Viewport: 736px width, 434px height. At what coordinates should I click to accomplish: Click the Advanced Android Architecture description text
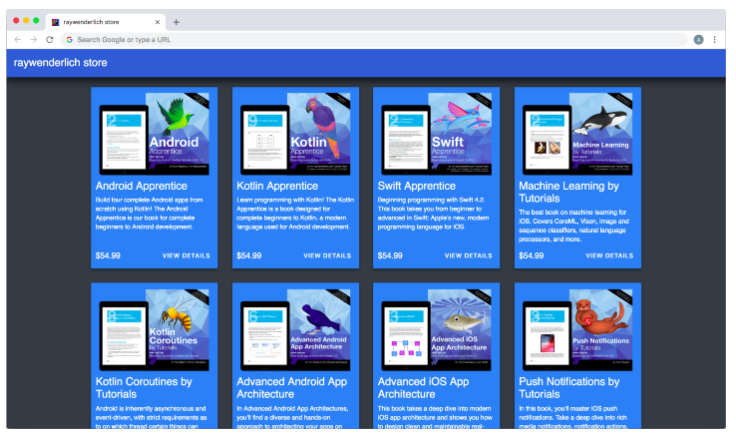click(x=292, y=417)
